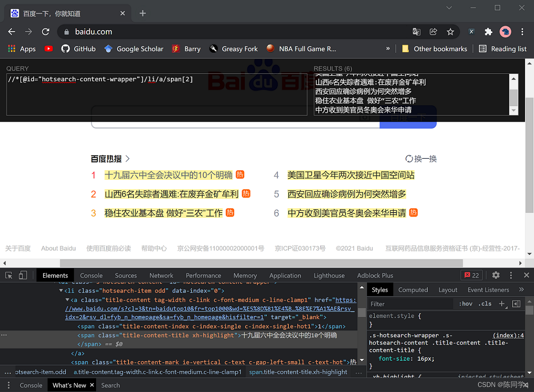Open hot search 西安回应确诊病例为何突然增多
Viewport: 534px width, 392px height.
347,194
